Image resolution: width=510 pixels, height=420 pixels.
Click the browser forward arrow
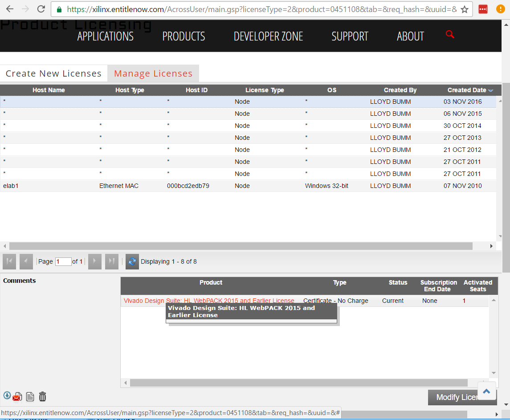point(25,9)
